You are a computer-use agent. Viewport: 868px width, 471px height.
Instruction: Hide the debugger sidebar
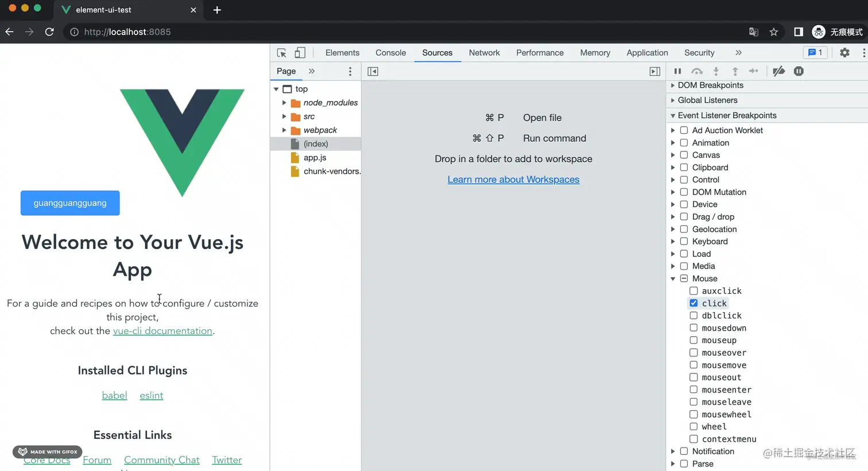point(654,71)
